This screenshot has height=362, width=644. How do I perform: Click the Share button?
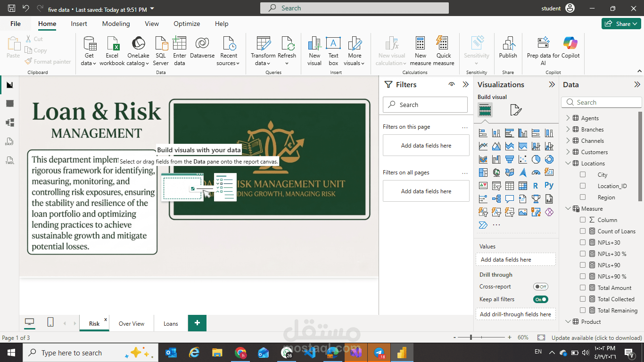621,24
